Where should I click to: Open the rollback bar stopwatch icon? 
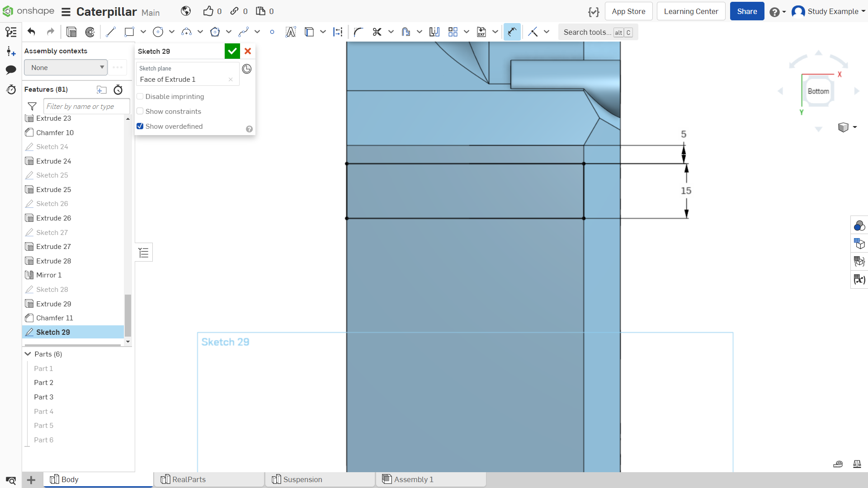(x=118, y=89)
